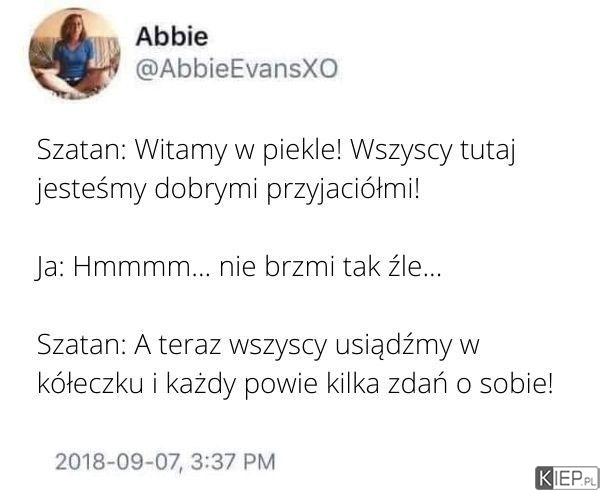Click the Hmmmm... text in Ja's reply

point(142,268)
